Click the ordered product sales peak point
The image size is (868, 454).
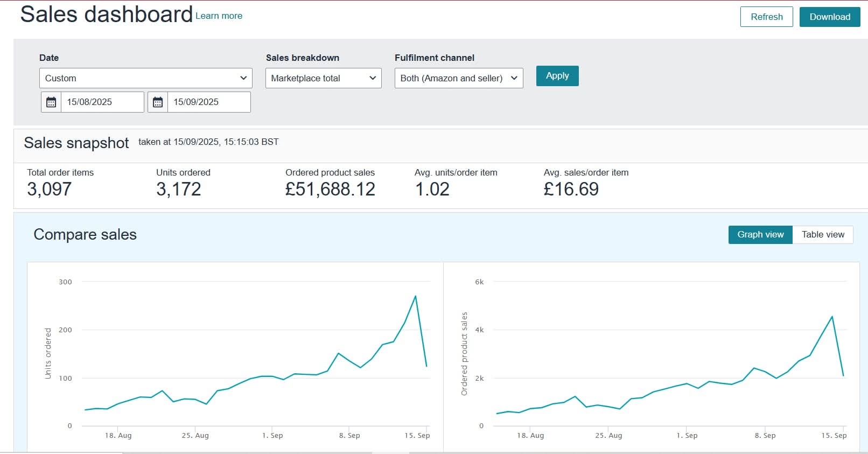(832, 317)
